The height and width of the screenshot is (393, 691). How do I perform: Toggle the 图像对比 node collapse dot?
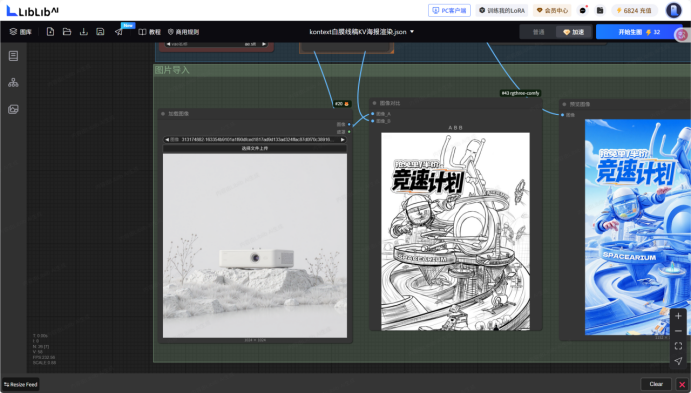tap(375, 103)
